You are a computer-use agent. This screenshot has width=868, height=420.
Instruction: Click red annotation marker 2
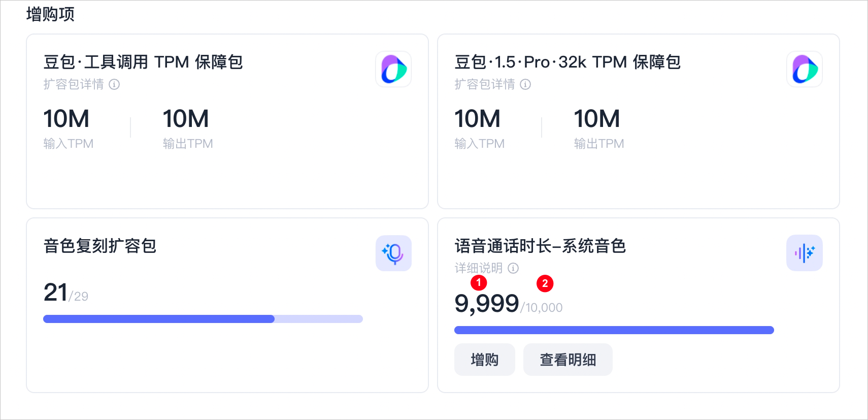(x=545, y=283)
